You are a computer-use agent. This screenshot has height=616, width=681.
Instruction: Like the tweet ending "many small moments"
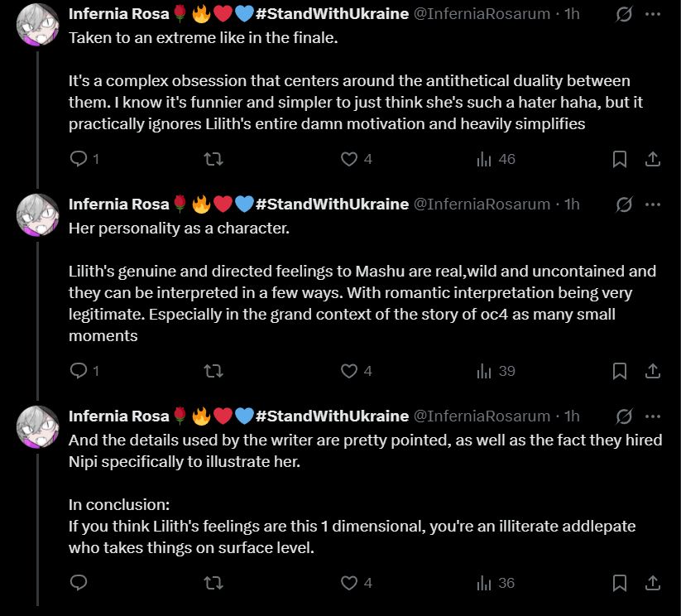pyautogui.click(x=350, y=371)
